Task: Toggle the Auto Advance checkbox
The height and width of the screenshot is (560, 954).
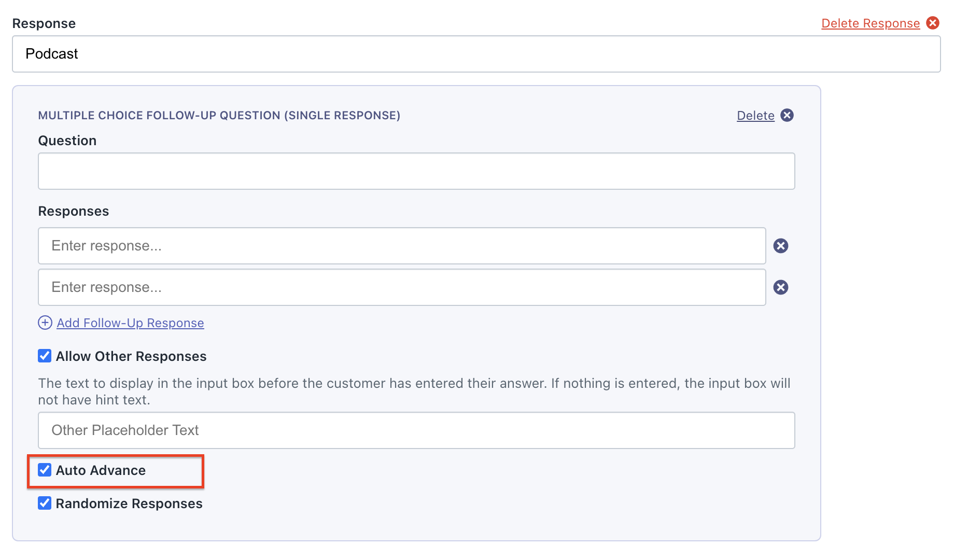Action: click(45, 470)
